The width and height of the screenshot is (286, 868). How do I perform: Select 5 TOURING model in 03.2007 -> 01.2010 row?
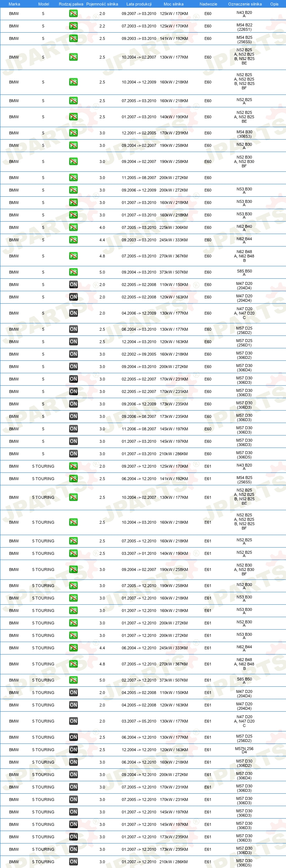43,553
